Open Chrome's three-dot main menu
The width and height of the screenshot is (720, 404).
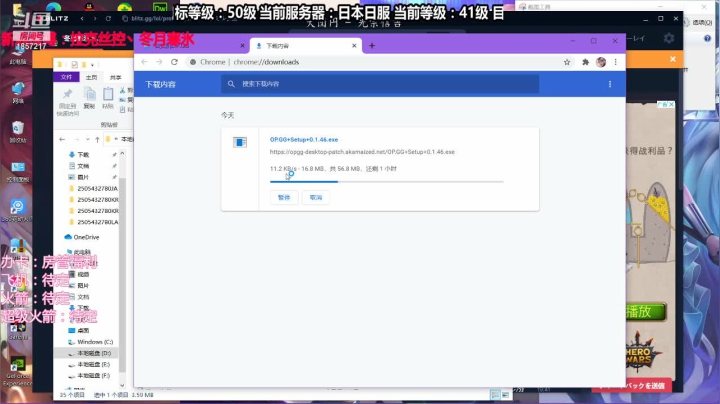[x=616, y=62]
